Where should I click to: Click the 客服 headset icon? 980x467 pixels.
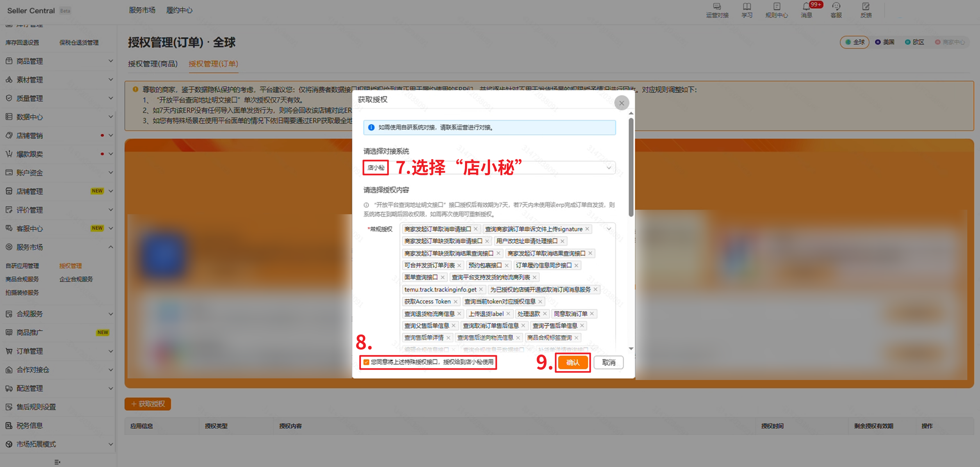(836, 7)
